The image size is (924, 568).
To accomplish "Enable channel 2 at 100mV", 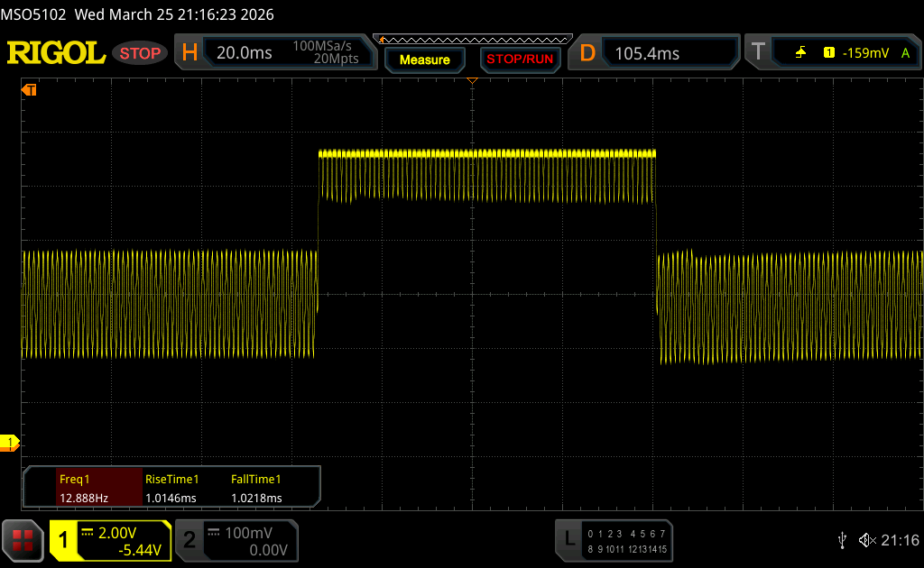I will (x=236, y=540).
